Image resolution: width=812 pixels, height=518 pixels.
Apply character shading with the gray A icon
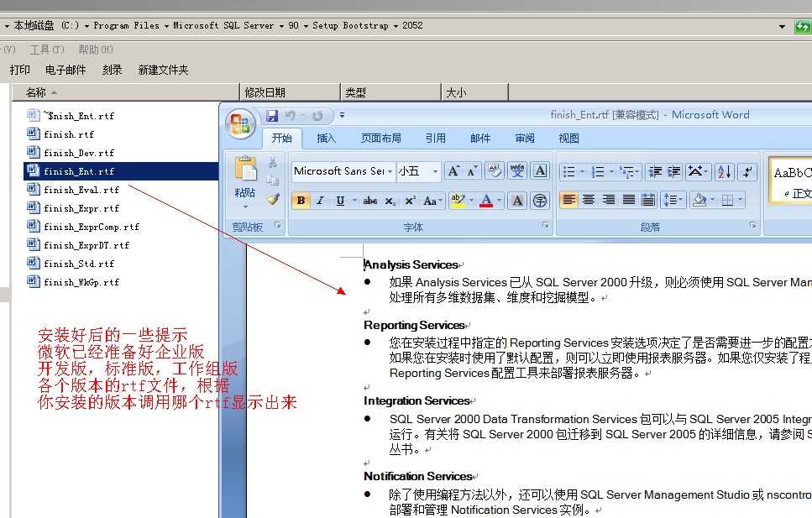(x=517, y=201)
